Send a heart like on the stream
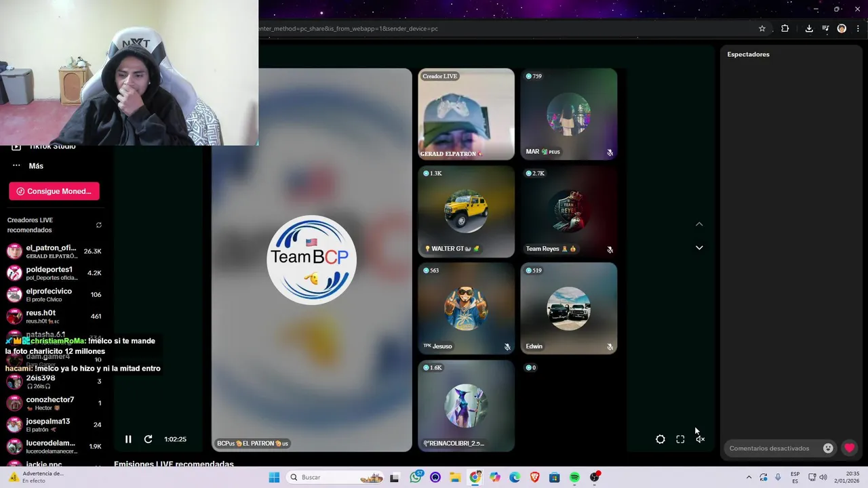The height and width of the screenshot is (488, 868). [849, 448]
